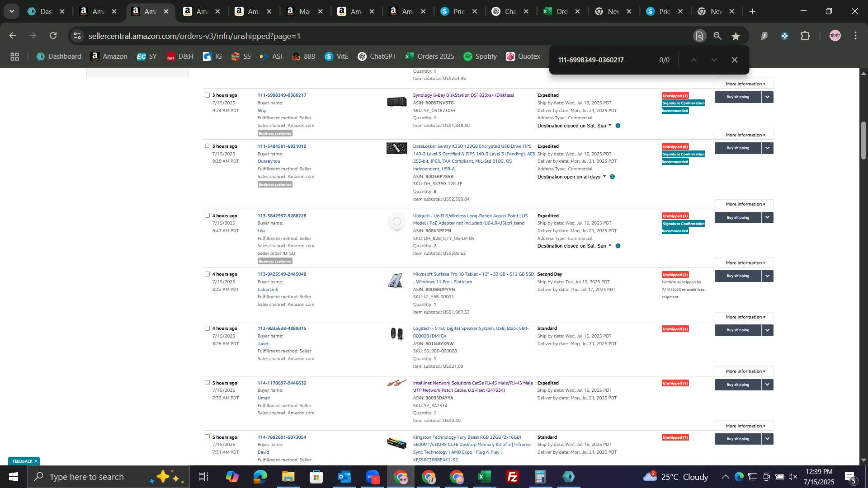Open Ubiquiti access point product thumbnail
This screenshot has height=488, width=868.
tap(396, 221)
